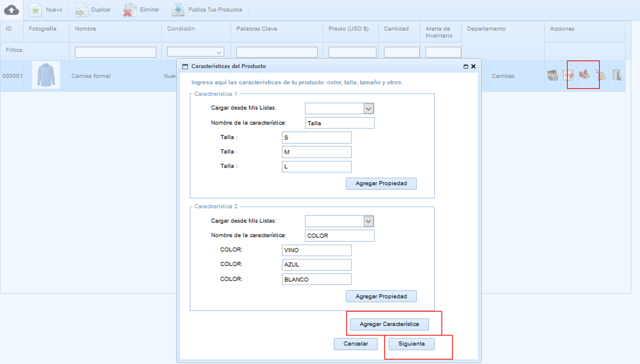This screenshot has height=364, width=640.
Task: Click the red sneakers characteristics icon
Action: pos(584,75)
